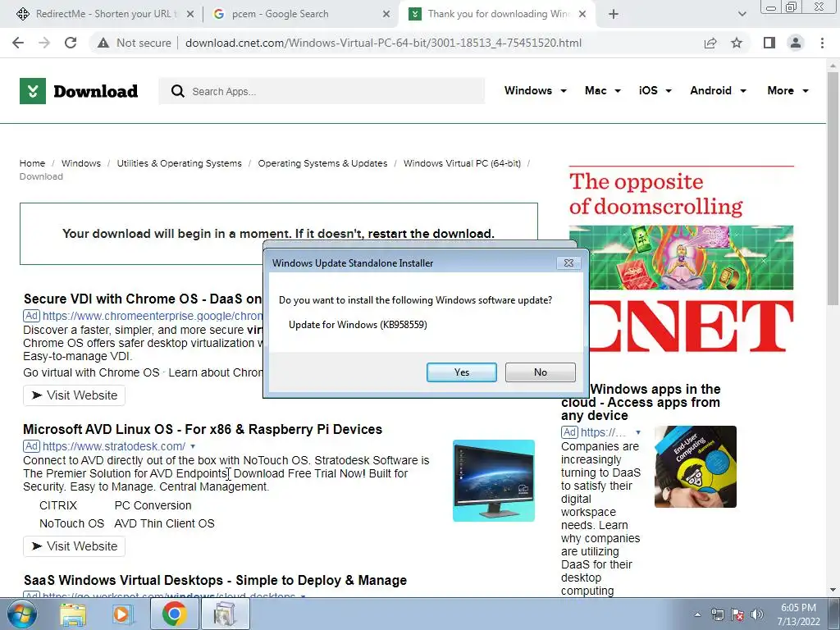
Task: Click the browser forward arrow
Action: 44,43
